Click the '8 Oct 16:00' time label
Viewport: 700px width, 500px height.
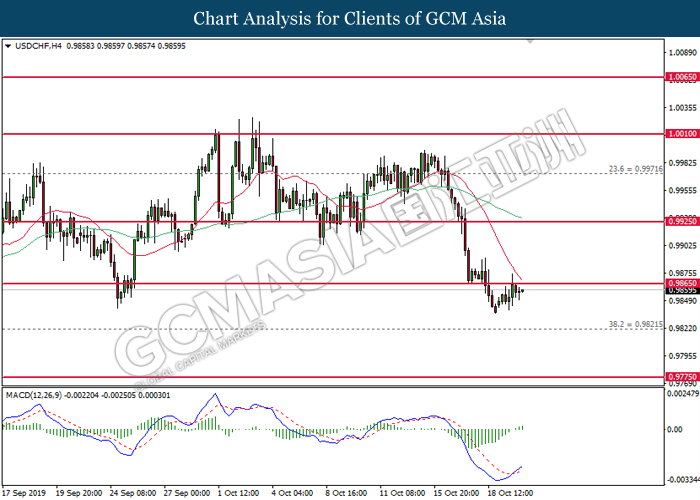pos(347,493)
